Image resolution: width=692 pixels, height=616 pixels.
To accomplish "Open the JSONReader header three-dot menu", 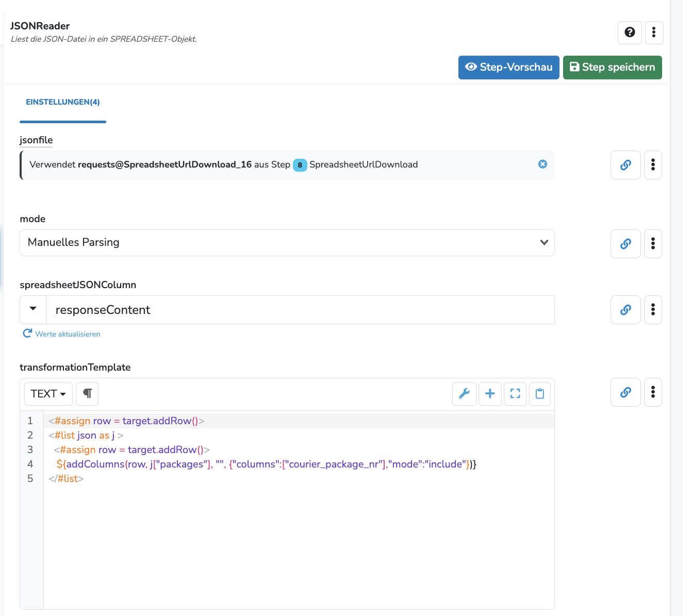I will (x=654, y=32).
